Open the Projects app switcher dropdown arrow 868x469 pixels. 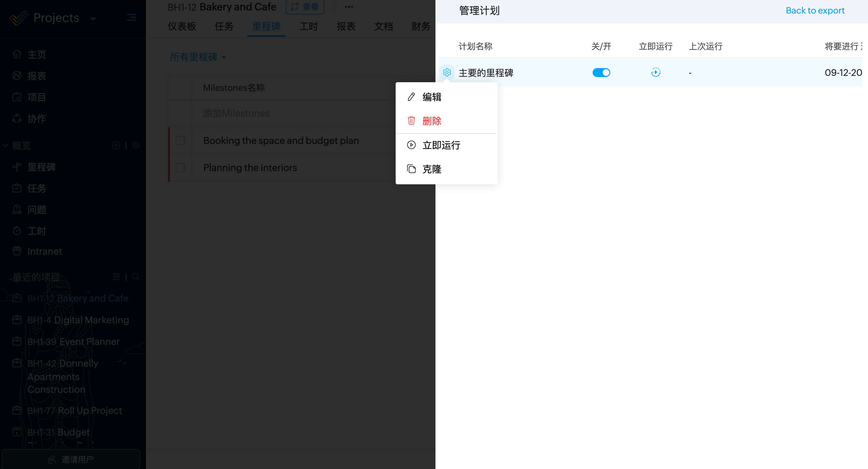(93, 19)
